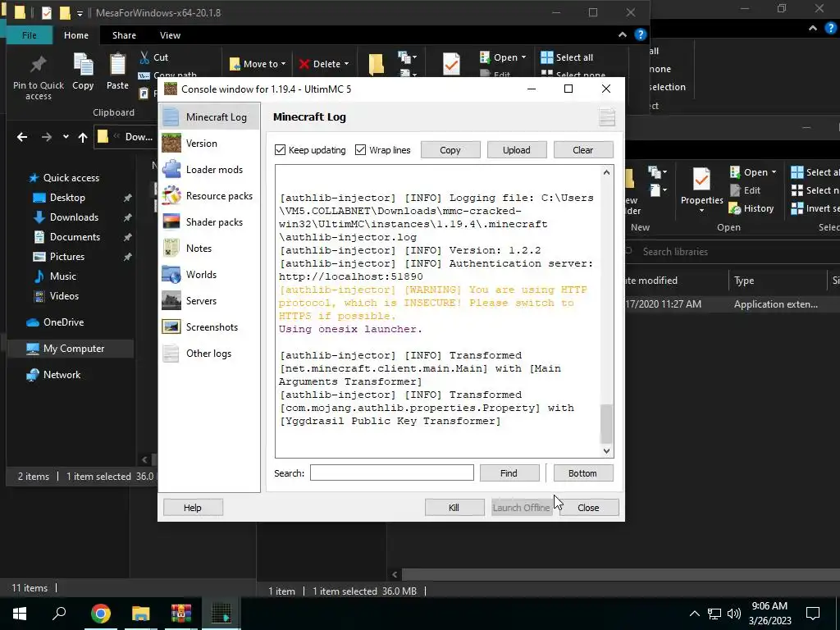This screenshot has height=630, width=840.
Task: Open WinRAR from the taskbar
Action: coord(181,614)
